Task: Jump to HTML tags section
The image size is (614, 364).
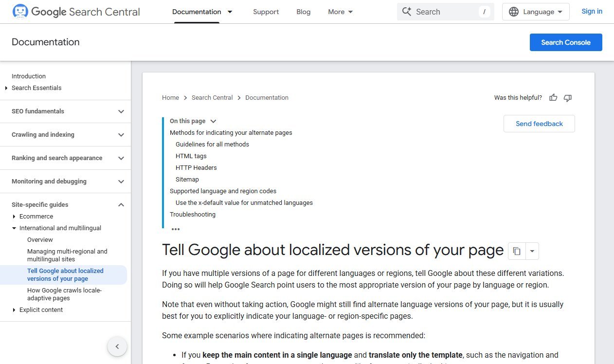Action: [x=191, y=156]
